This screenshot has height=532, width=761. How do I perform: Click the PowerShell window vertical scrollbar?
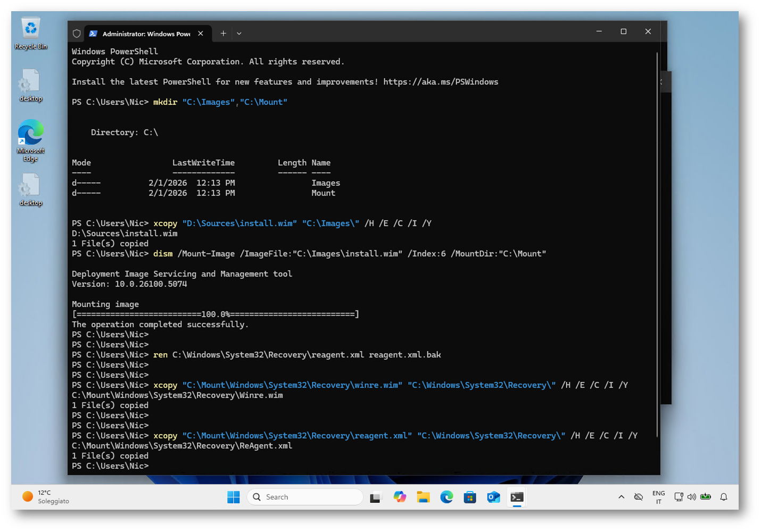[x=657, y=245]
